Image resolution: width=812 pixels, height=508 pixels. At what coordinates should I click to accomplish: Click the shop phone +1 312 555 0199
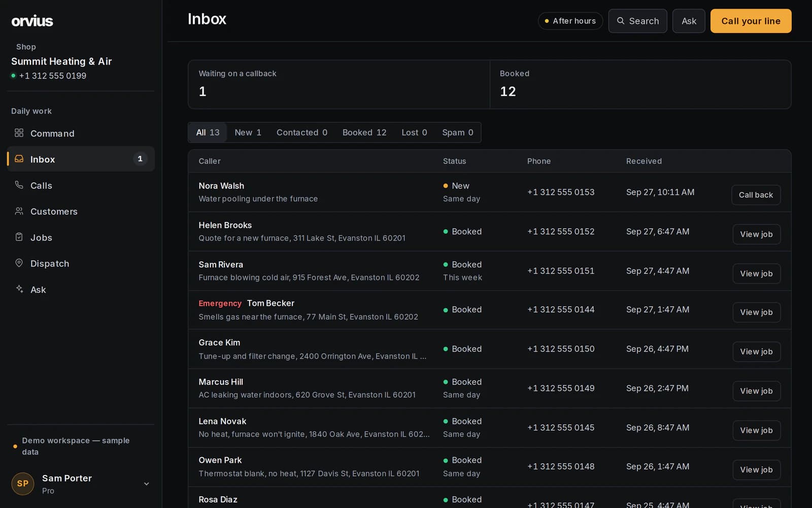click(53, 76)
